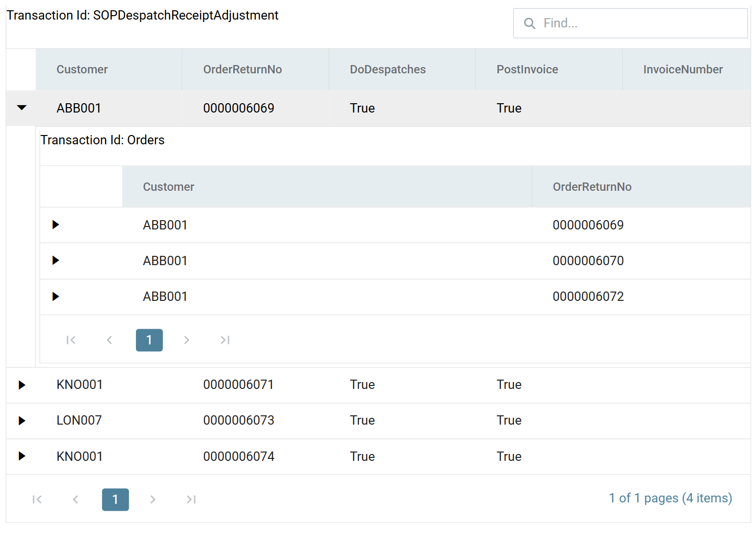This screenshot has width=756, height=543.
Task: Select page 1 in the main grid pager
Action: pos(115,499)
